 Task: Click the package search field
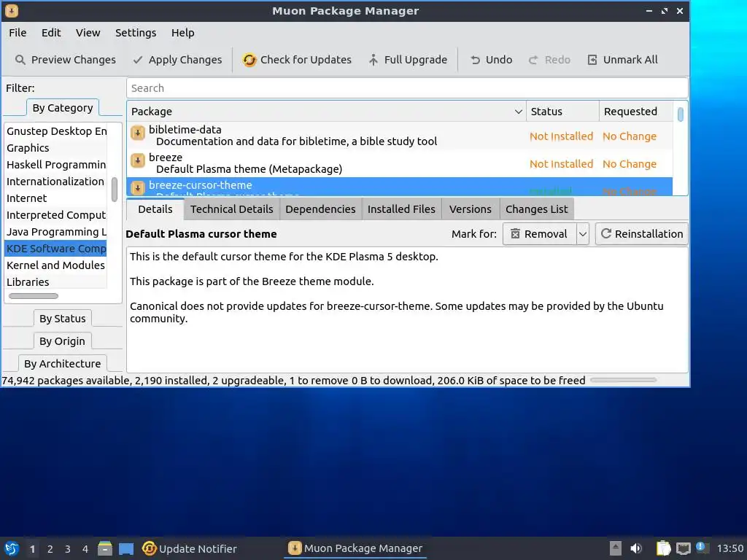pos(407,88)
